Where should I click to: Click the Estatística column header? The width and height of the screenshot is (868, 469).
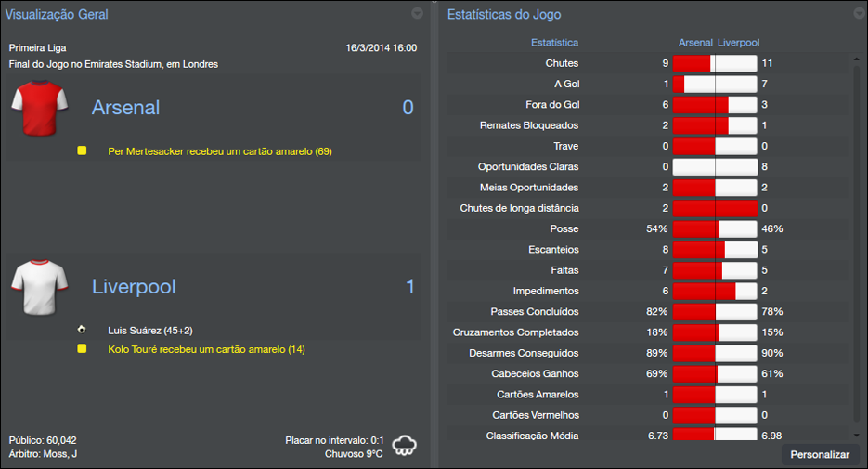click(554, 43)
